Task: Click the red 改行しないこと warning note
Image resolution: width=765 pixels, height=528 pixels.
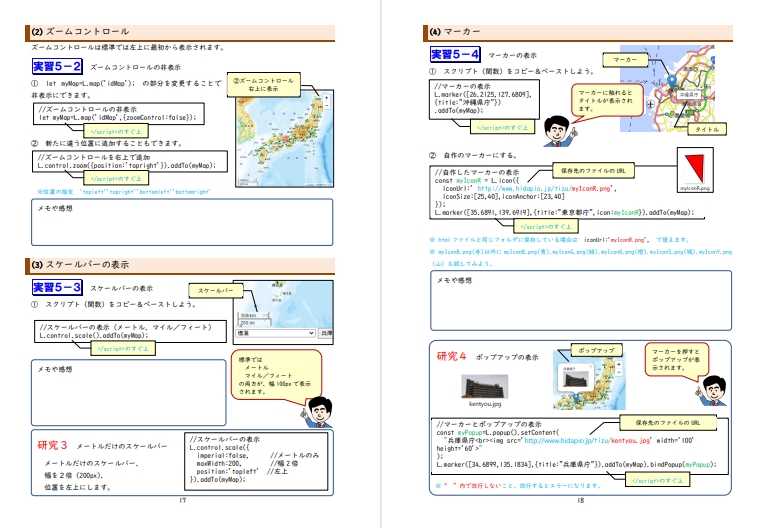Action: click(519, 486)
